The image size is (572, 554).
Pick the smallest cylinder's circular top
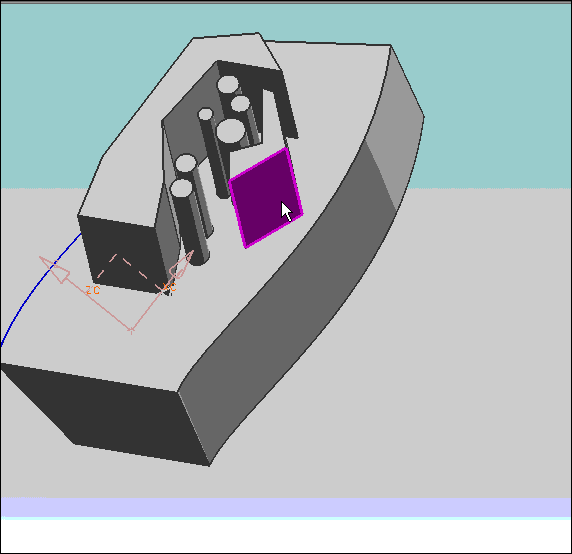pos(205,114)
